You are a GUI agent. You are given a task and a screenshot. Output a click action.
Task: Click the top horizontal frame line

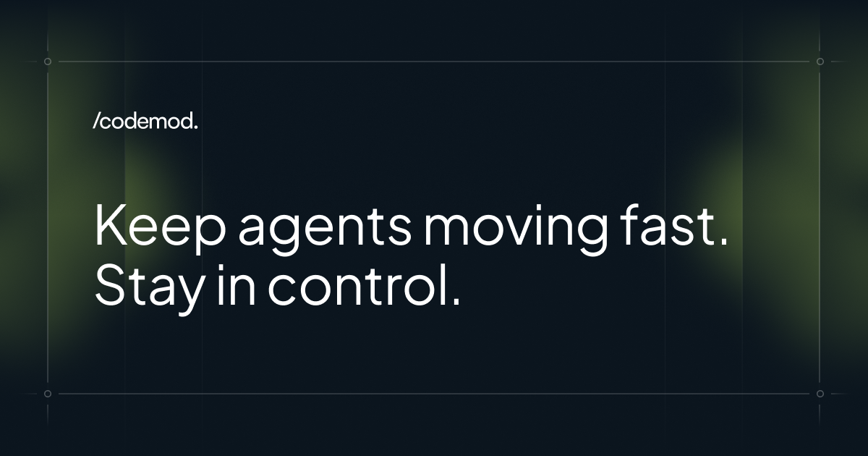(x=434, y=62)
